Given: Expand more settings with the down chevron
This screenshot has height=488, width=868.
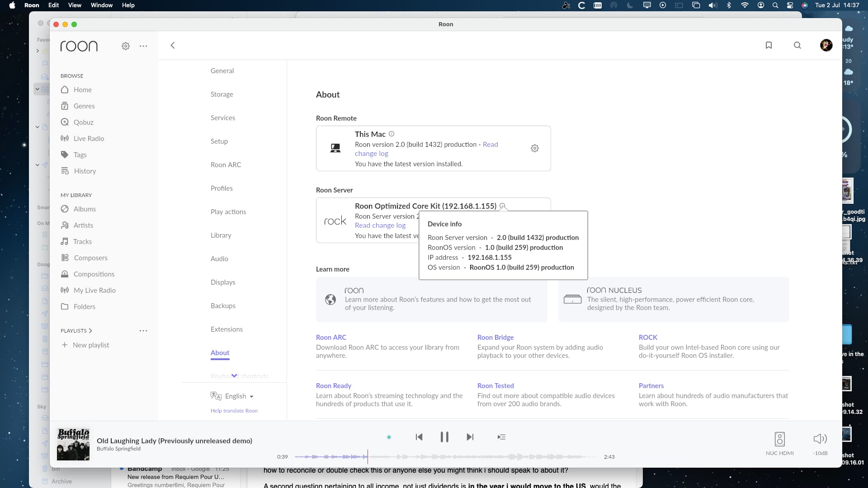Looking at the screenshot, I should (234, 375).
